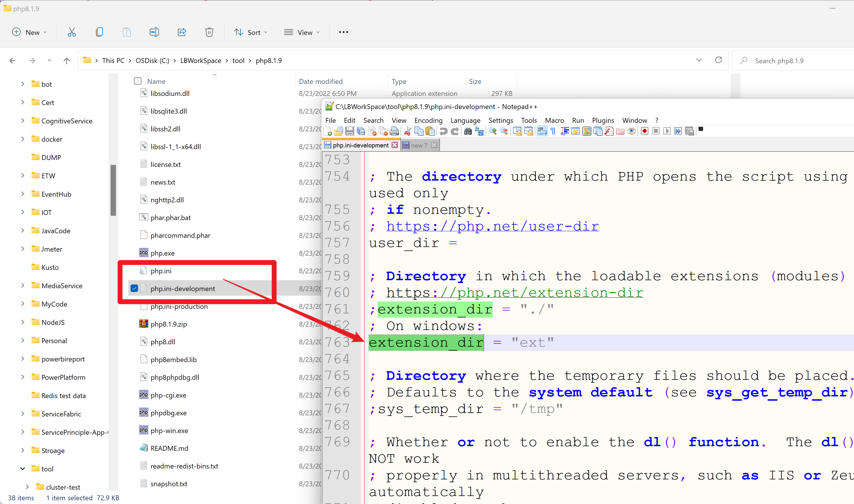
Task: Click LBWorkSpace in the address breadcrumb
Action: [200, 61]
